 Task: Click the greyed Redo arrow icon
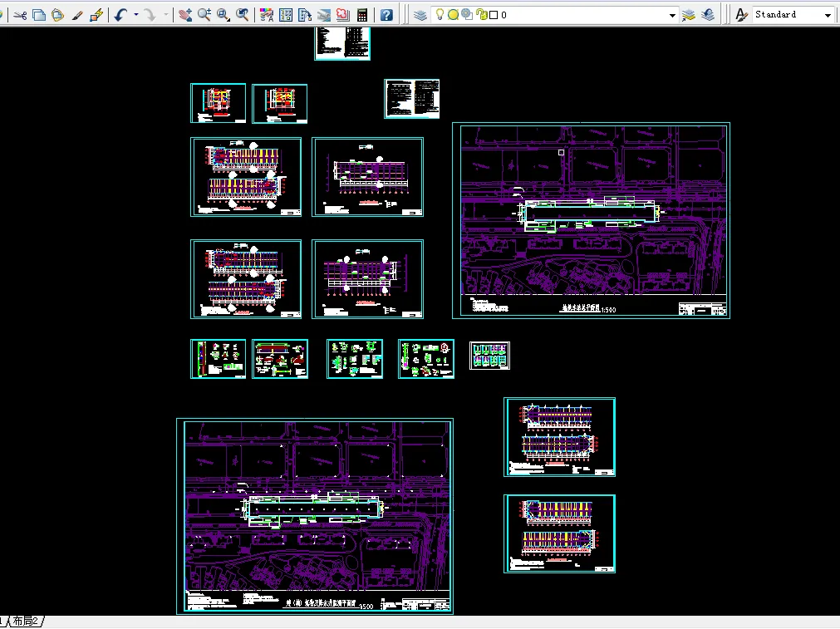(150, 15)
